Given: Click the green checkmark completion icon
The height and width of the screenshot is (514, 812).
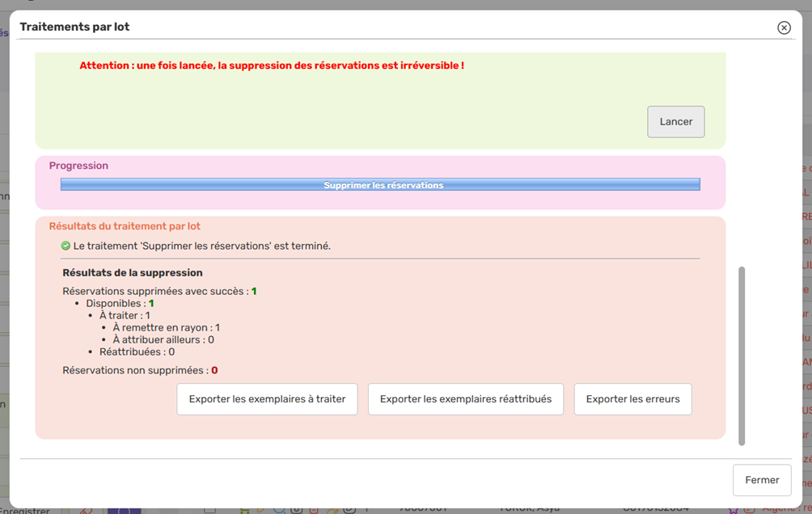Looking at the screenshot, I should (x=66, y=246).
